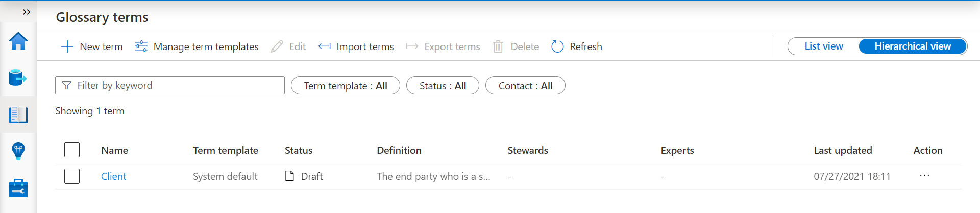
Task: Open the Status filter dropdown
Action: tap(443, 86)
